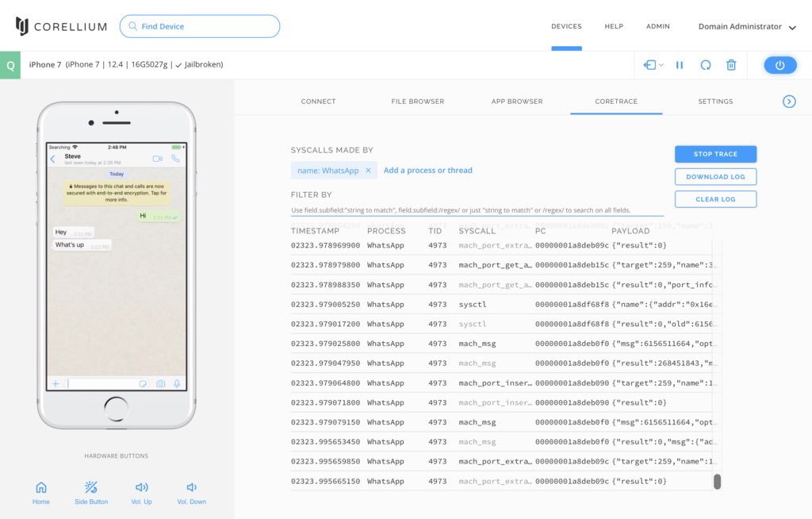Viewport: 812px width, 519px height.
Task: Click the green Q project badge
Action: pos(10,65)
